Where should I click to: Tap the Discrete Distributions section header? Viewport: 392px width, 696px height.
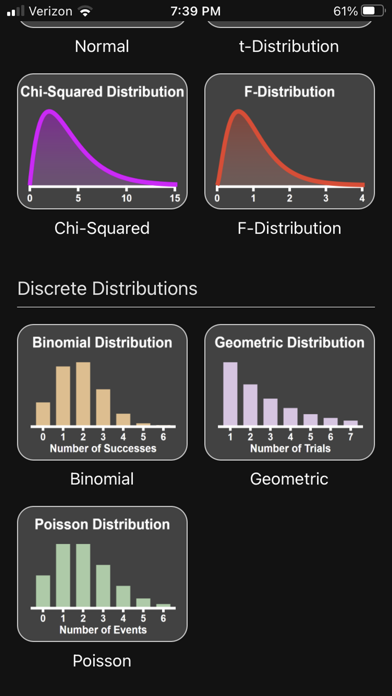point(107,289)
